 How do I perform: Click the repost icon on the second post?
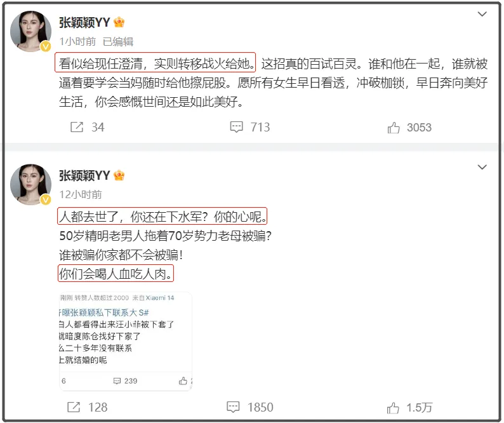tap(74, 407)
